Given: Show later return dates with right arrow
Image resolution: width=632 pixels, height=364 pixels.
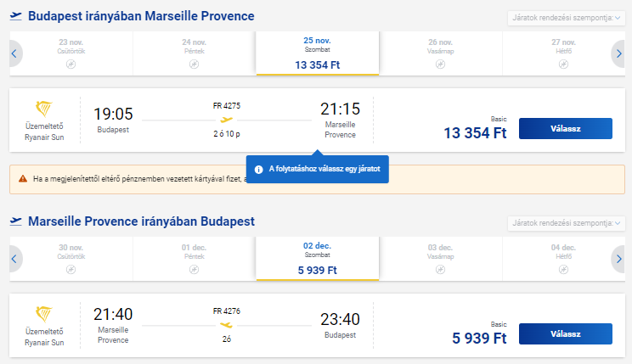Looking at the screenshot, I should click(x=618, y=259).
